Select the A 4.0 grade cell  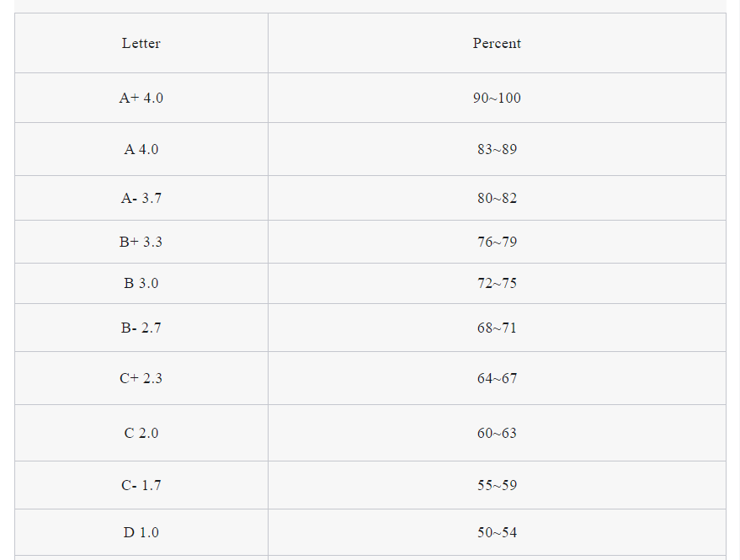(141, 149)
